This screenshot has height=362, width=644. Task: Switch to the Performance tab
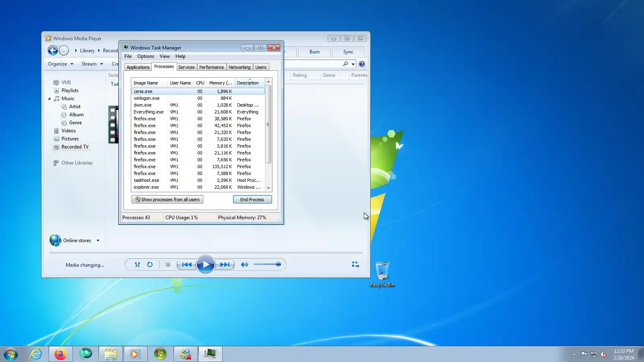point(211,67)
